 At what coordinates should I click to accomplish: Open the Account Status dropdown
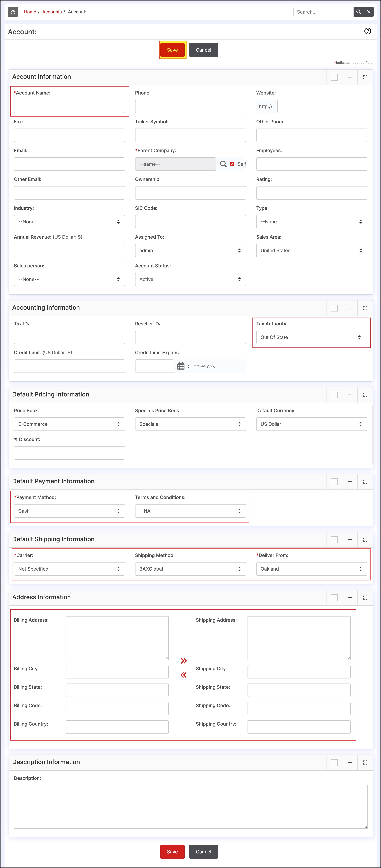190,279
